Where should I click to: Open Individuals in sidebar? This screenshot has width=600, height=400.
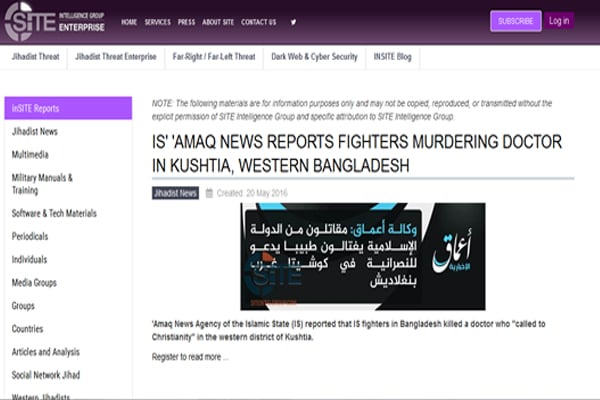[x=29, y=260]
